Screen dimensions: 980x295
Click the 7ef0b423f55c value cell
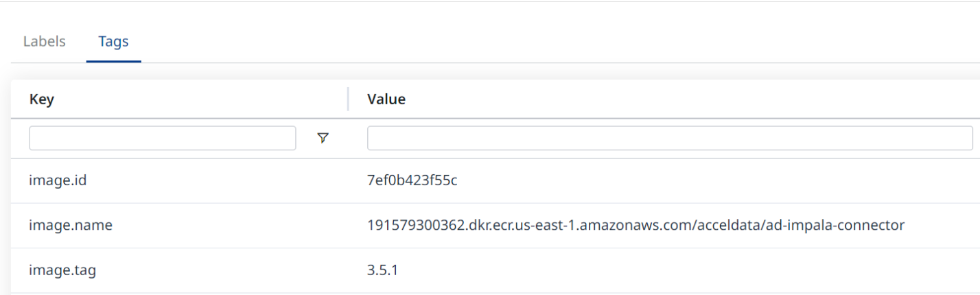point(412,181)
